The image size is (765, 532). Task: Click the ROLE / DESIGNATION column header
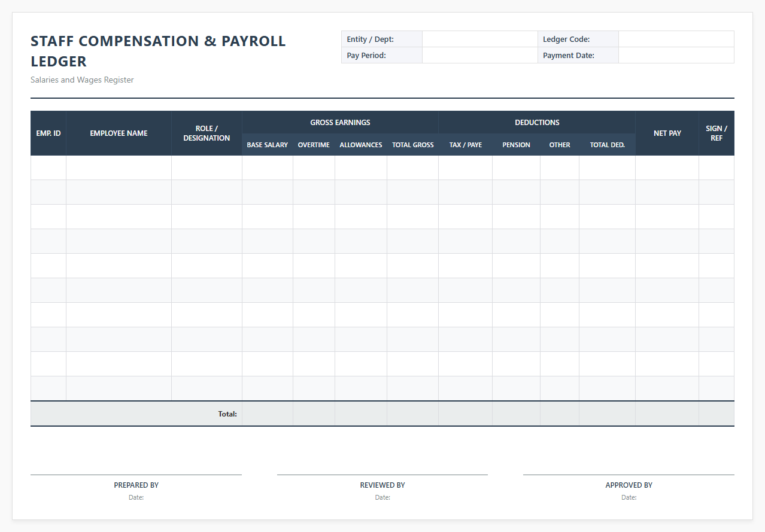pos(207,133)
